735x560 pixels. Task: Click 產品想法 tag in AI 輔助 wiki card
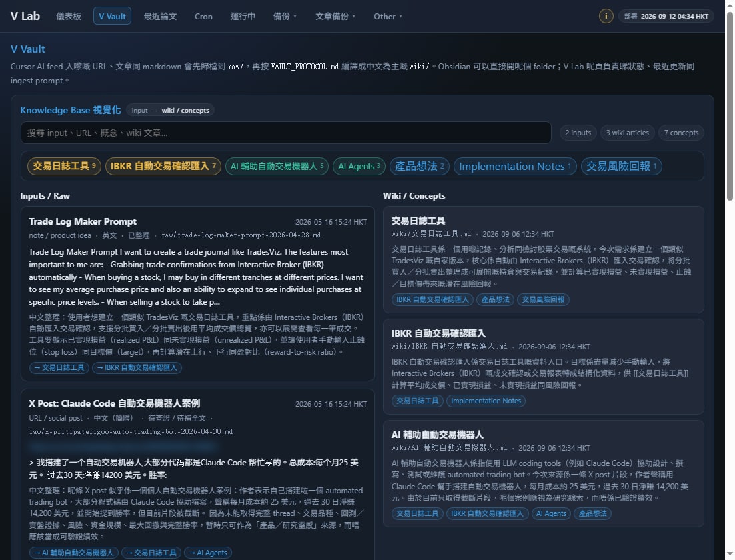tap(592, 513)
